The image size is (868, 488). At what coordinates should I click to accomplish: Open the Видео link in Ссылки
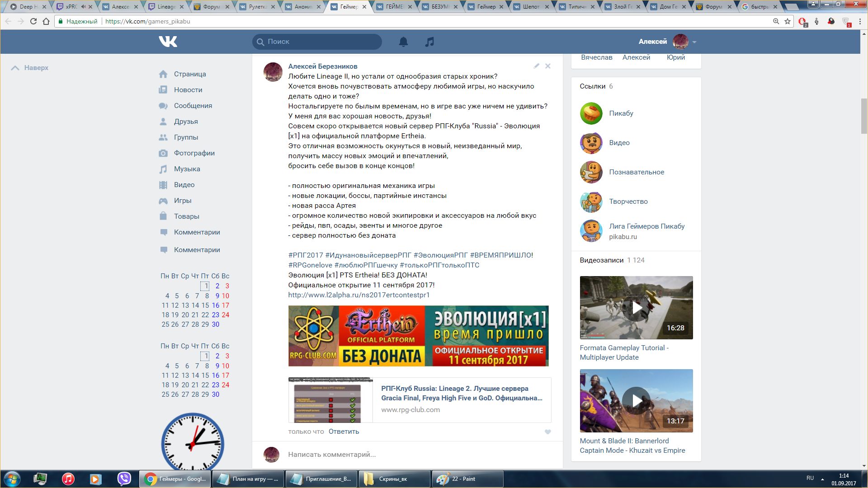619,143
